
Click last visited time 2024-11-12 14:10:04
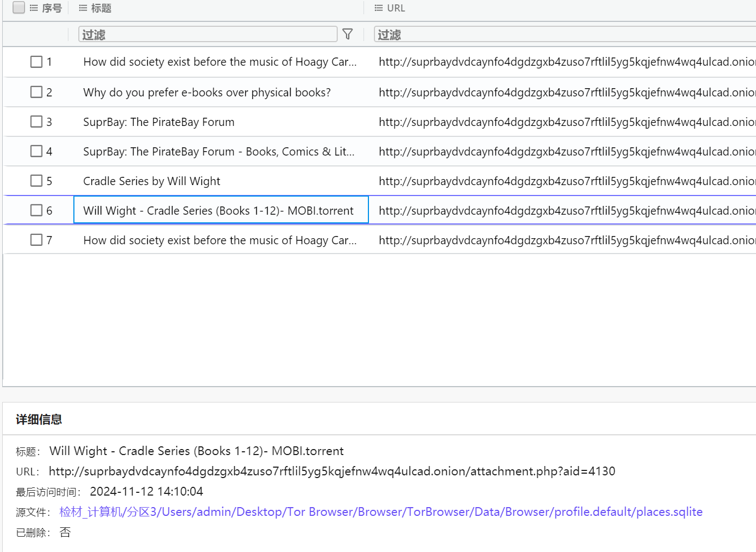click(x=146, y=492)
